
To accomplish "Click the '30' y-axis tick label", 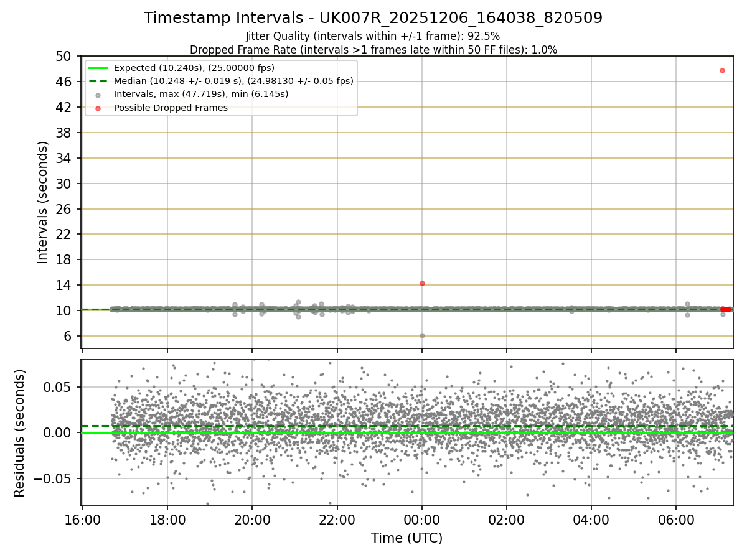I will pos(64,184).
